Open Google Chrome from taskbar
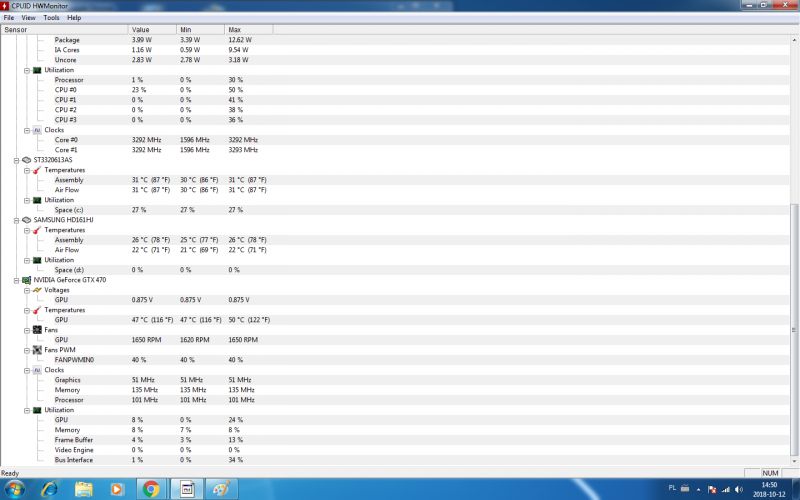The image size is (800, 500). [151, 490]
